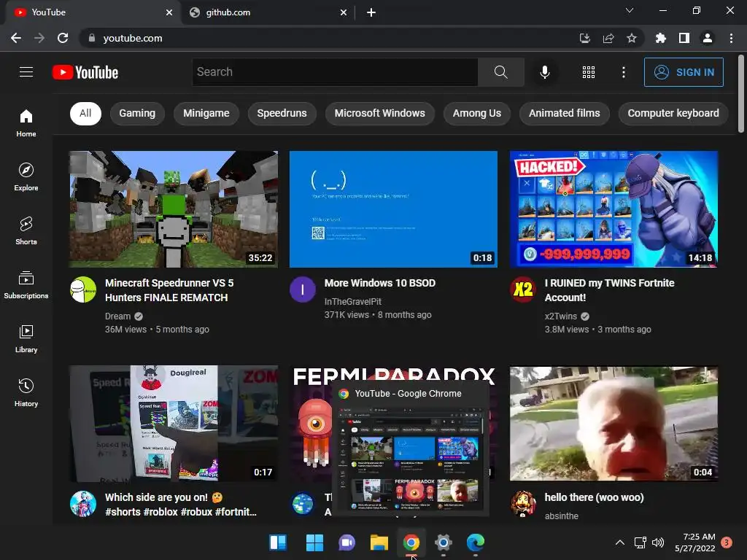Click the search magnifier button
Viewport: 747px width, 560px height.
tap(500, 72)
